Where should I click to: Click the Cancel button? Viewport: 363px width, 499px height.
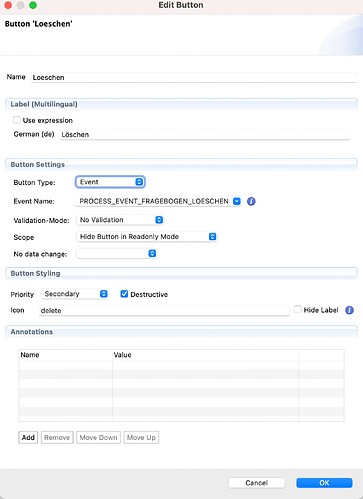point(257,483)
